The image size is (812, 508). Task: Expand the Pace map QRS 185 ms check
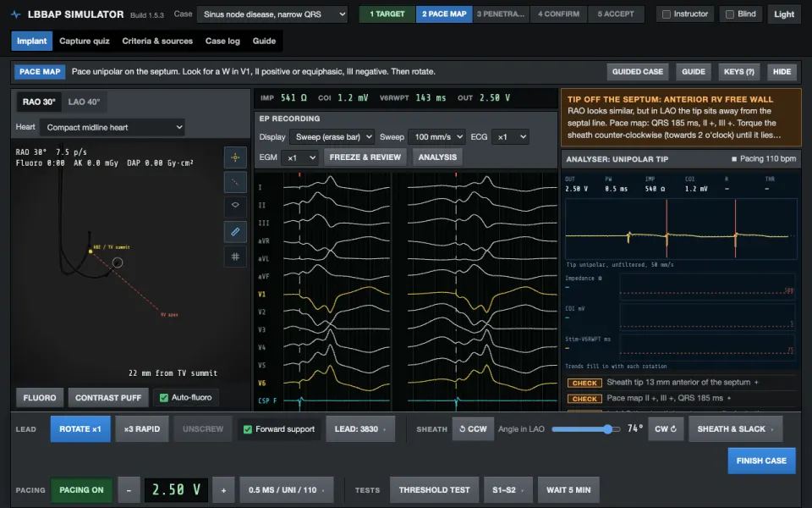click(682, 398)
